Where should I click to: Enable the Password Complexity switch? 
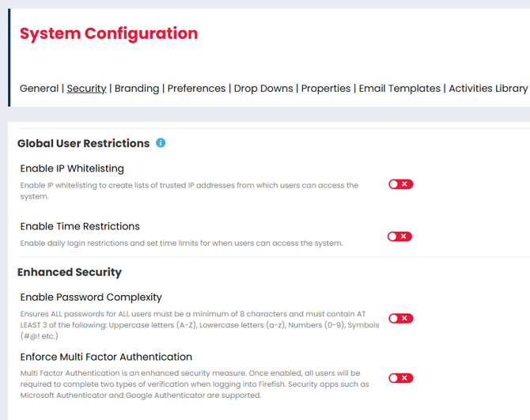click(400, 319)
